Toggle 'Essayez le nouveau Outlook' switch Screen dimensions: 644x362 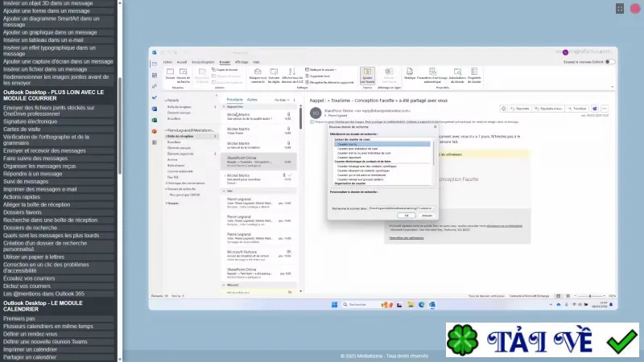point(610,62)
